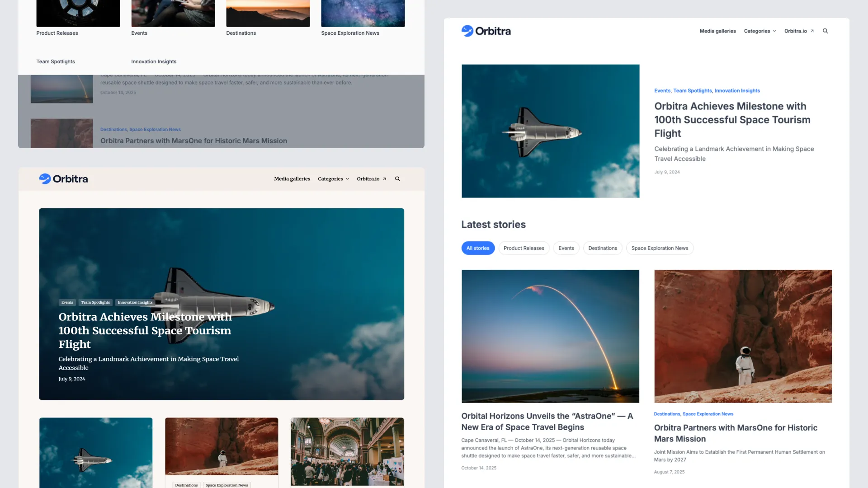Viewport: 868px width, 488px height.
Task: Click the Space Exploration News tag under the Mars article
Action: pos(708,413)
